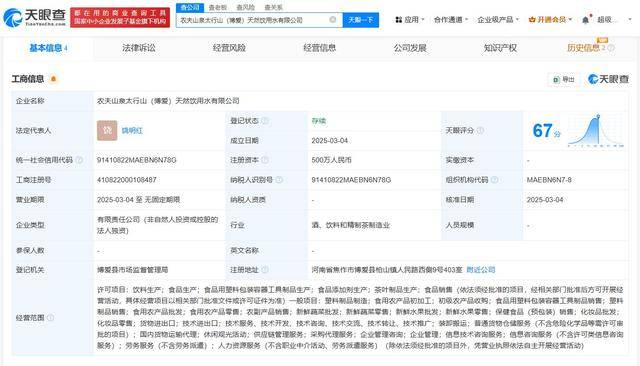The height and width of the screenshot is (366, 640).
Task: Click the help icon beside 统一社会信用代码
Action: point(79,160)
